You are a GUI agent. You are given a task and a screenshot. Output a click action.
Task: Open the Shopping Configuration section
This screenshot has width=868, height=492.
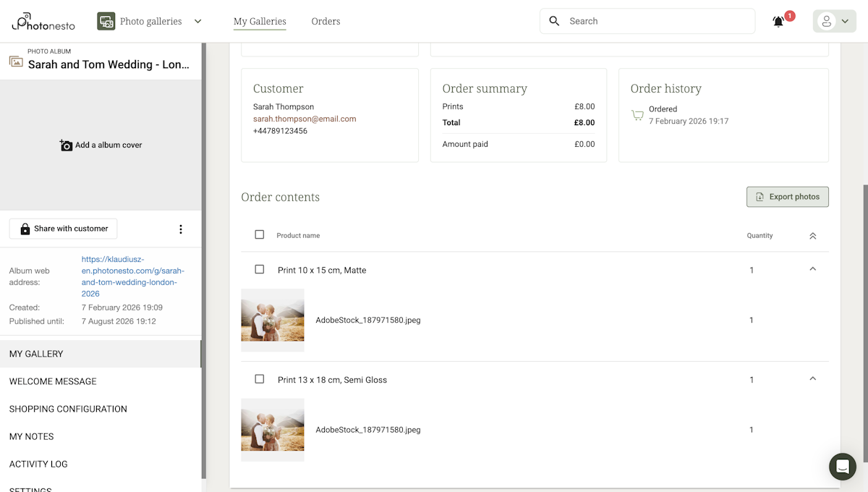[68, 409]
